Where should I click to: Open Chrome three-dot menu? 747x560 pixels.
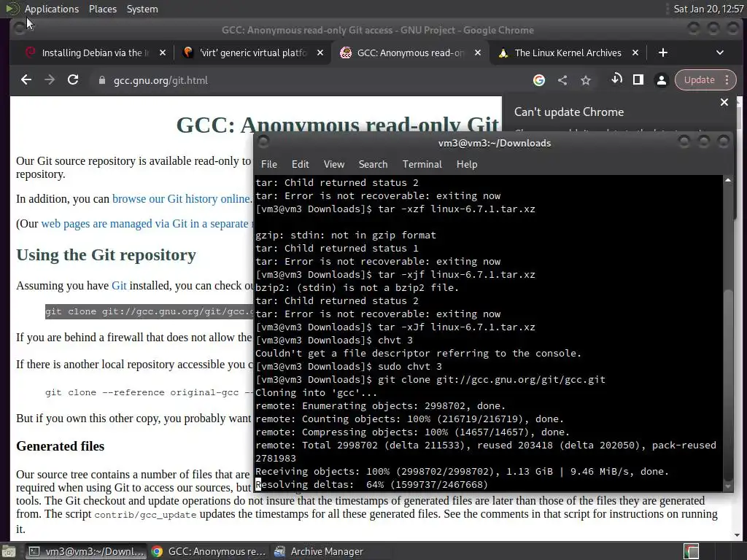(727, 80)
